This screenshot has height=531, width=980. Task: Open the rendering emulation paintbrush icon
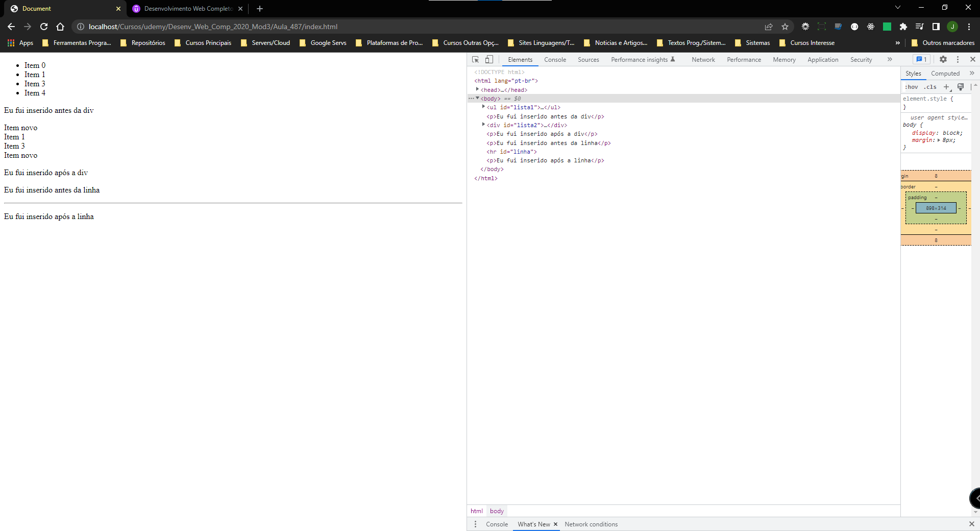[961, 87]
